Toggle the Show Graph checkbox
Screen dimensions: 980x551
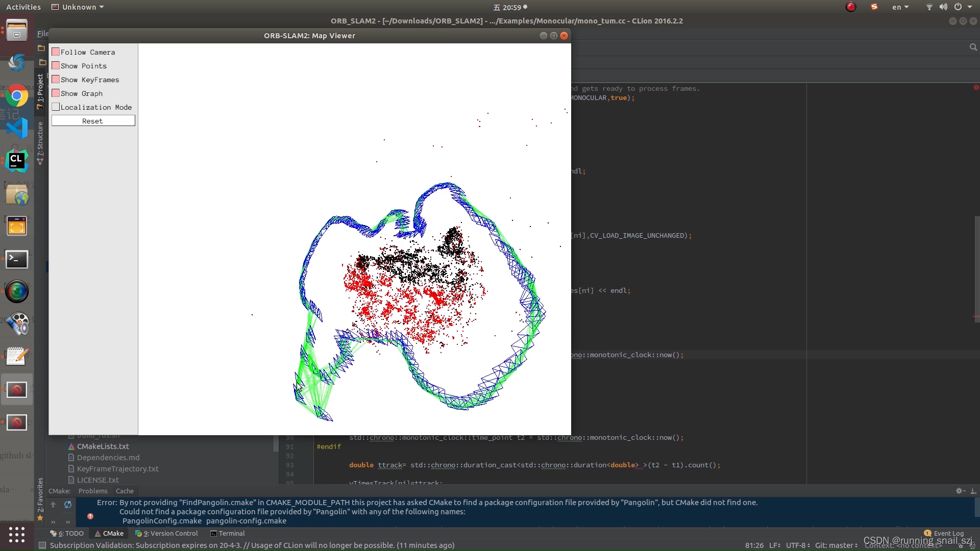pos(56,93)
